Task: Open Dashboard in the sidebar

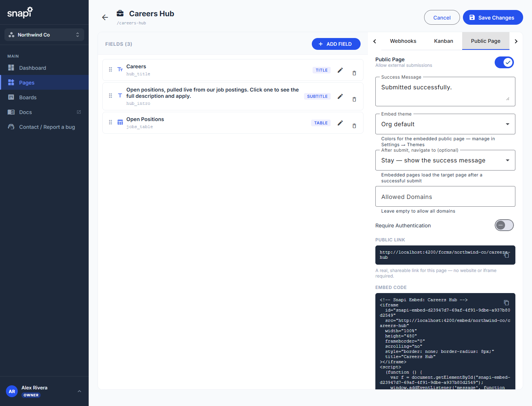Action: pyautogui.click(x=44, y=68)
